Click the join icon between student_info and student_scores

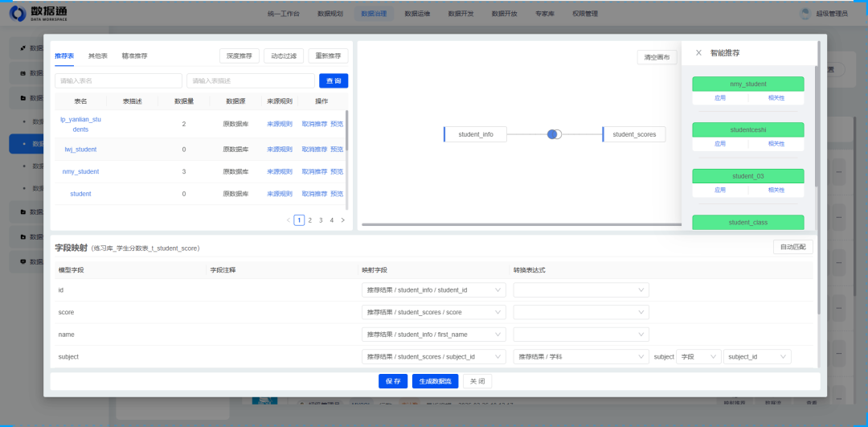(554, 134)
